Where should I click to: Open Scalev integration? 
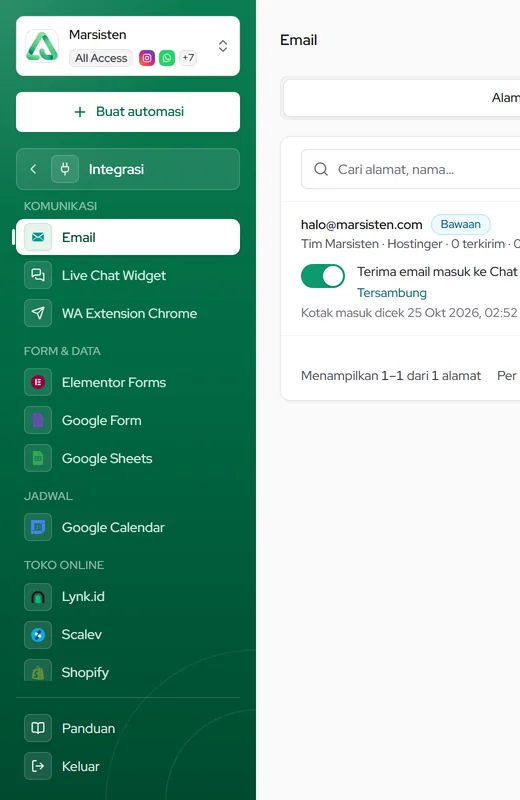(x=128, y=634)
